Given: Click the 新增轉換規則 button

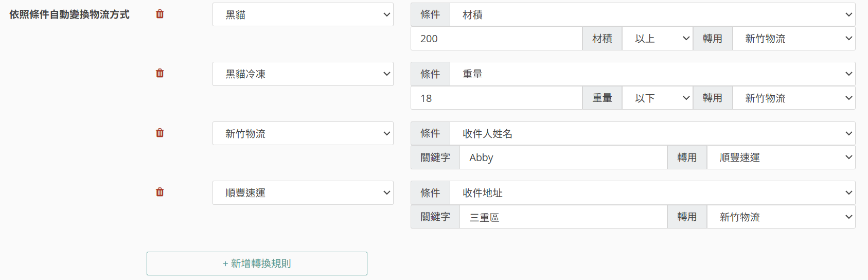Looking at the screenshot, I should (257, 264).
